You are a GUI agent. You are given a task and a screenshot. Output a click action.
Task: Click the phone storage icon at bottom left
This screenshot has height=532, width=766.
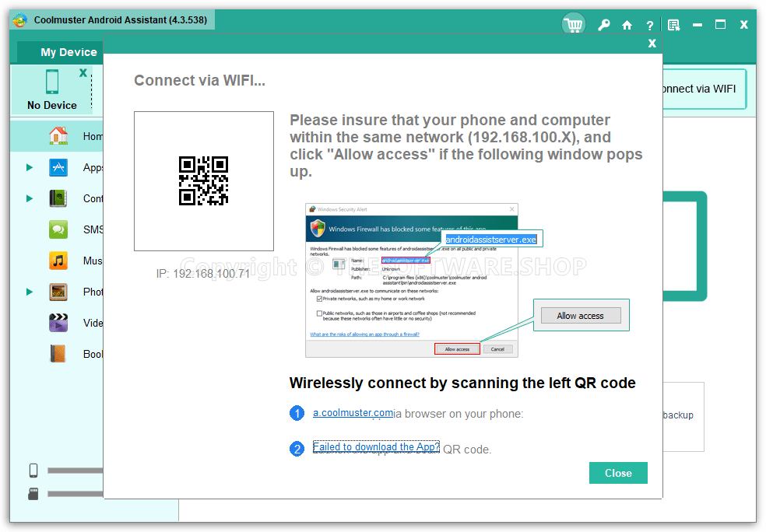tap(33, 471)
